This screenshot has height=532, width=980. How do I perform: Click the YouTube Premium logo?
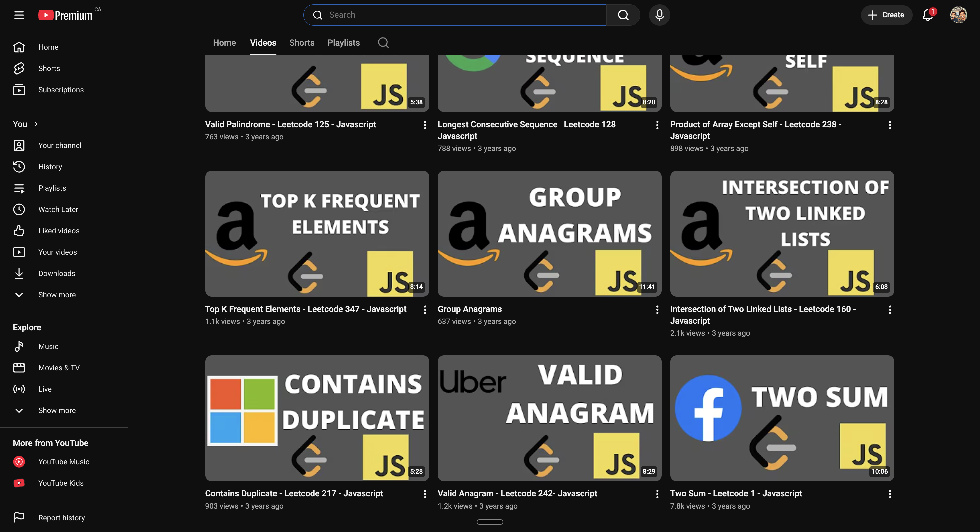(x=65, y=15)
